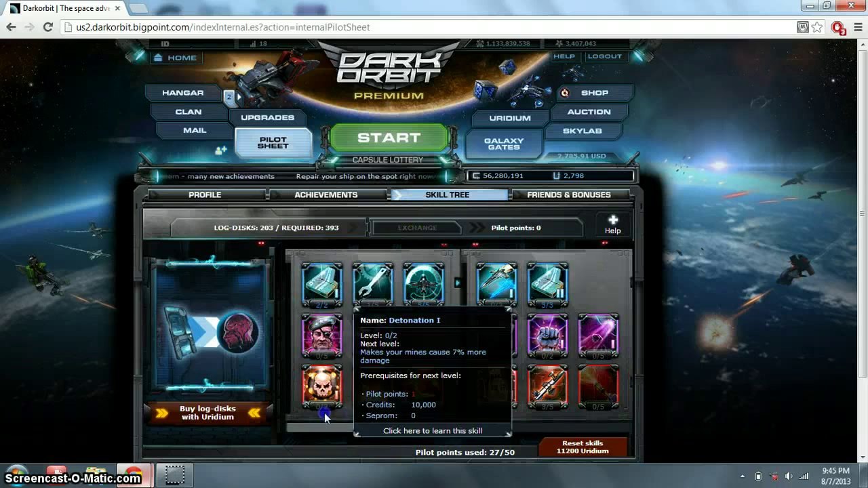Open the Uridium menu
The image size is (868, 488).
pos(510,118)
